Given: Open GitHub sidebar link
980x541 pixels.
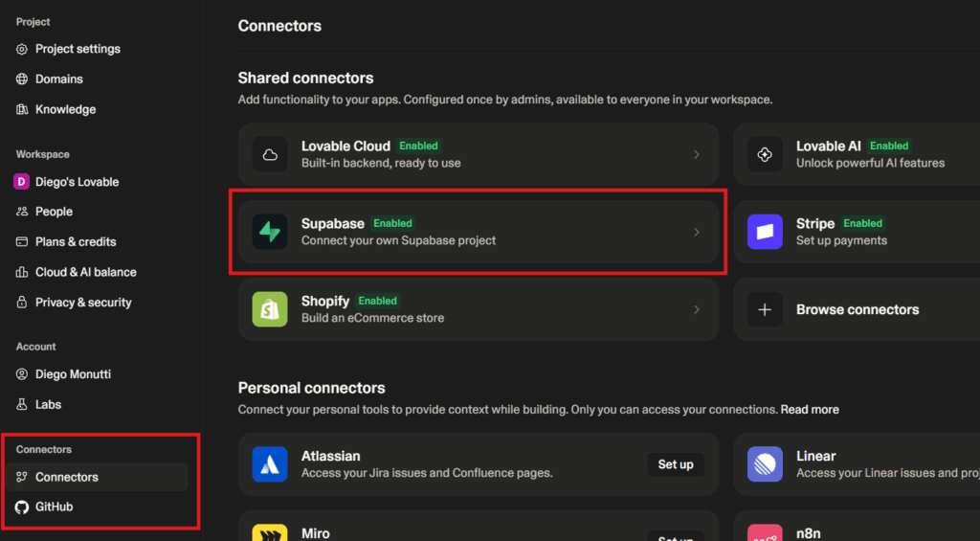Looking at the screenshot, I should click(x=97, y=507).
